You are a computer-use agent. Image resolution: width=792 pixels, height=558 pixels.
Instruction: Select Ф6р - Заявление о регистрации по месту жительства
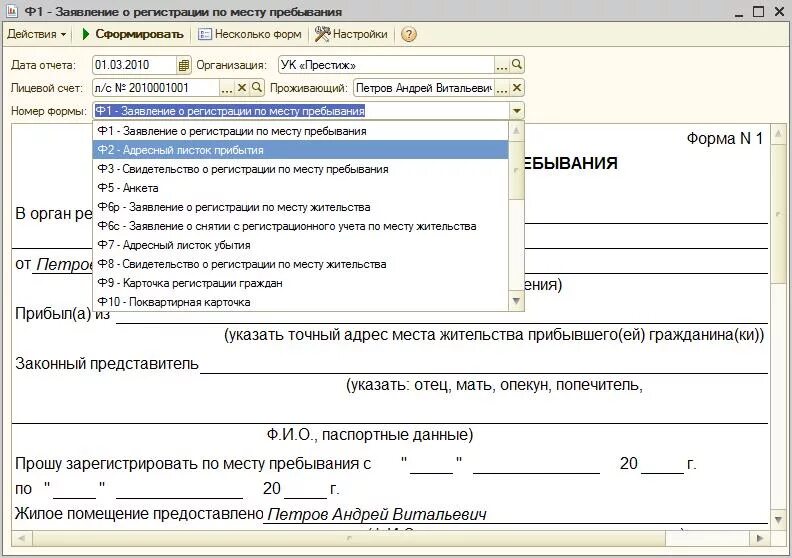point(301,207)
